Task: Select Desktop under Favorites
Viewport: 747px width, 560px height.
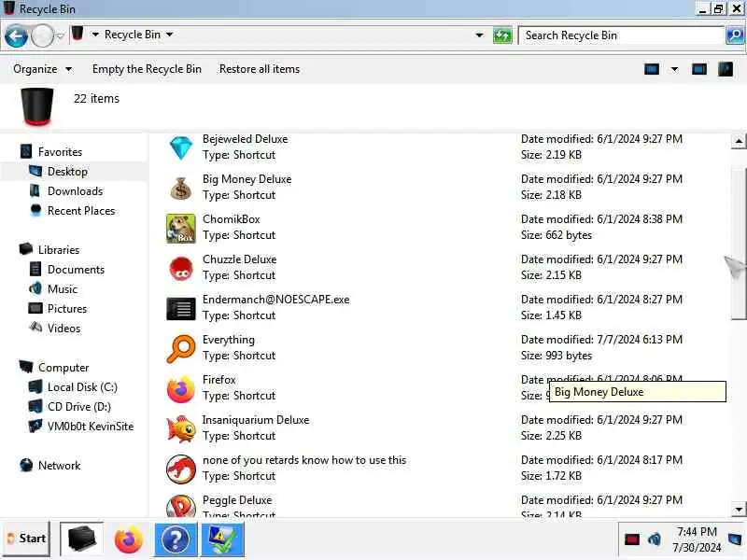Action: click(67, 172)
